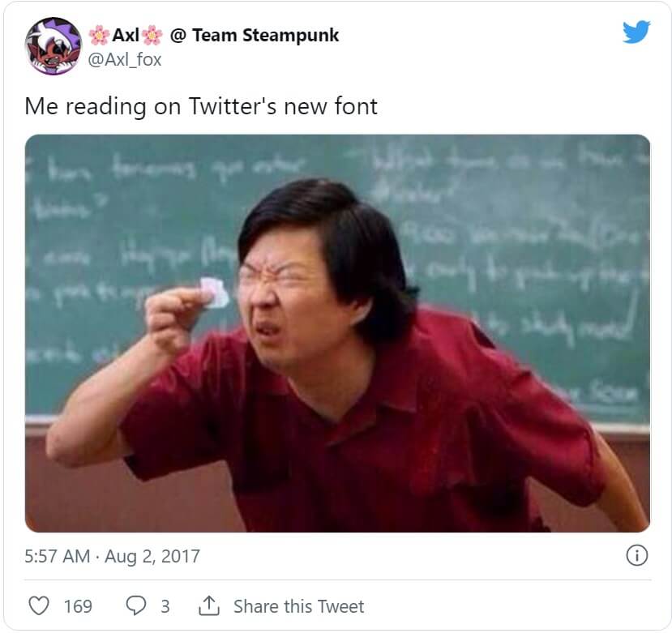Viewport: 672px width, 633px height.
Task: Open the tweet info circle icon
Action: (x=637, y=556)
